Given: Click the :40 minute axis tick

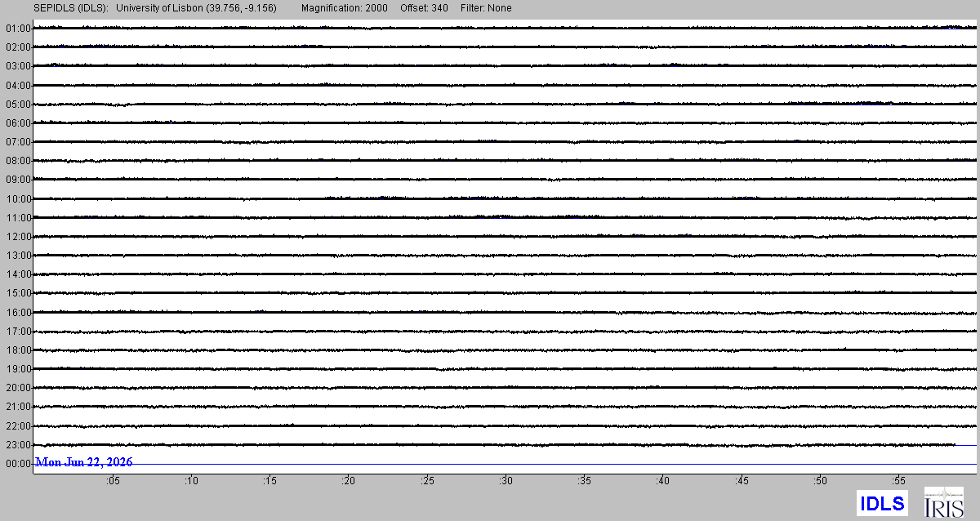Looking at the screenshot, I should click(663, 482).
